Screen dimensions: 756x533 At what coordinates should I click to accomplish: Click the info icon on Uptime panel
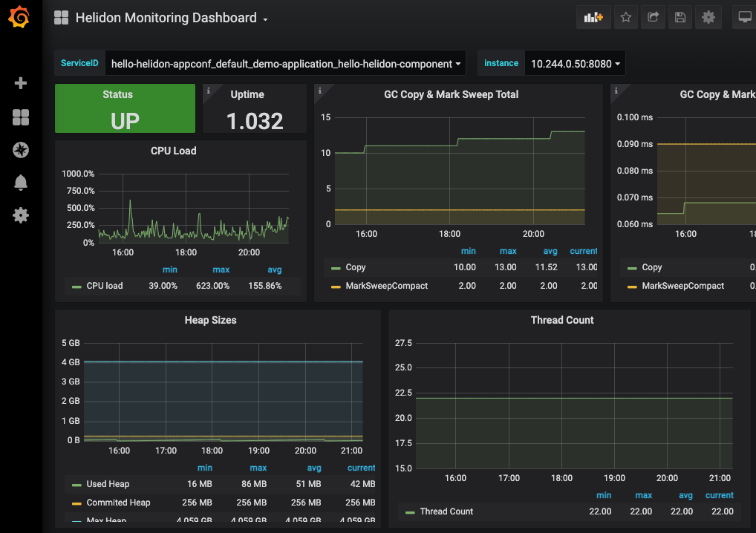(x=208, y=90)
